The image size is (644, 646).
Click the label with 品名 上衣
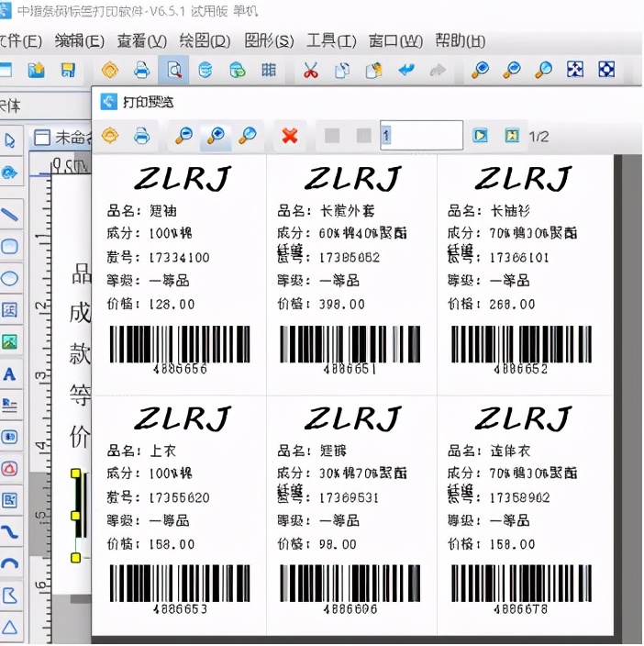tap(180, 515)
